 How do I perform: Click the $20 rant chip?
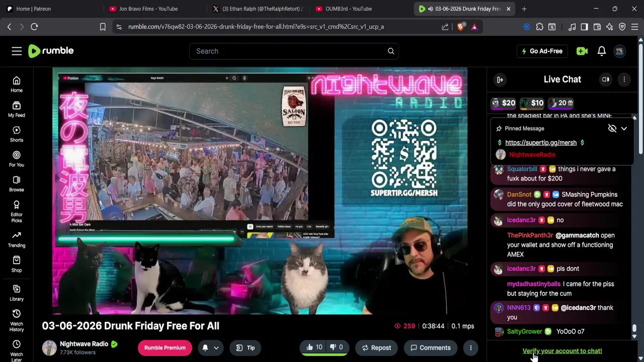[504, 103]
